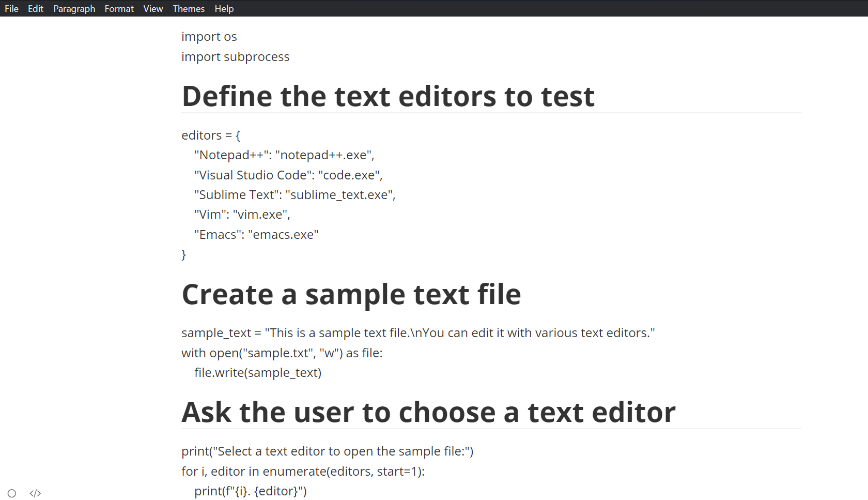Viewport: 868px width, 500px height.
Task: Click the 'file.write(sample_text)' line
Action: click(257, 372)
